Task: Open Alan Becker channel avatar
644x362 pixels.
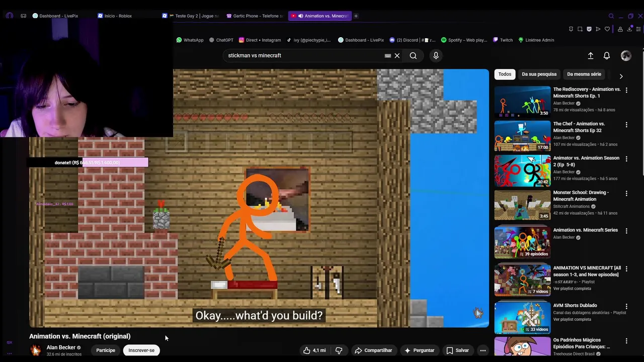Action: click(36, 350)
